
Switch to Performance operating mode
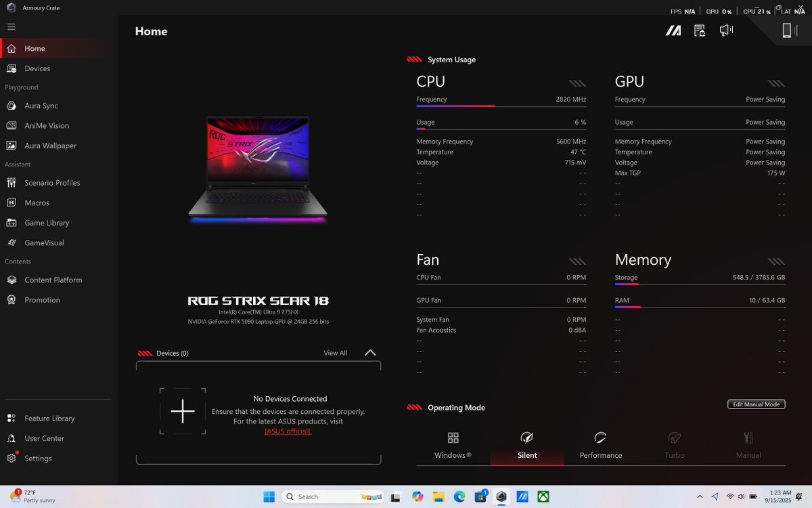pos(600,446)
